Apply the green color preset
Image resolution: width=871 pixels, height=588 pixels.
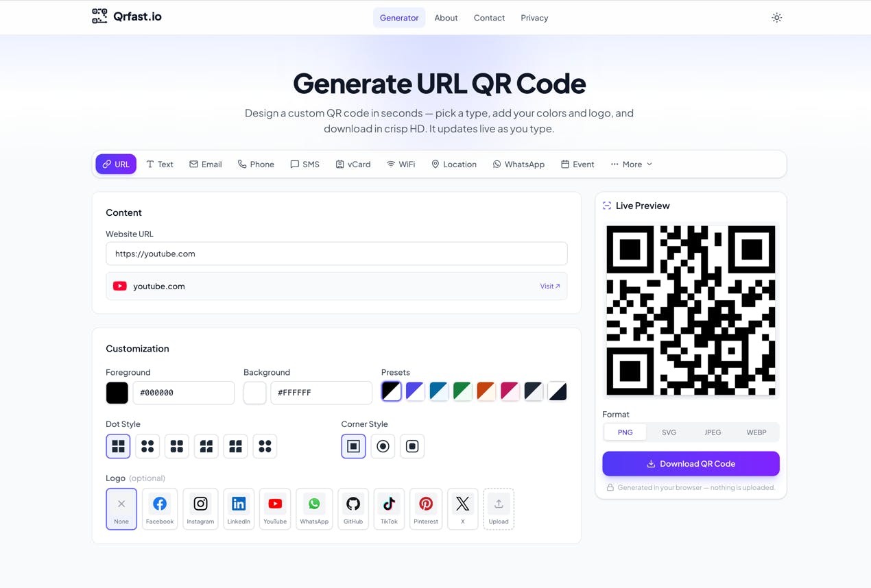pyautogui.click(x=462, y=391)
